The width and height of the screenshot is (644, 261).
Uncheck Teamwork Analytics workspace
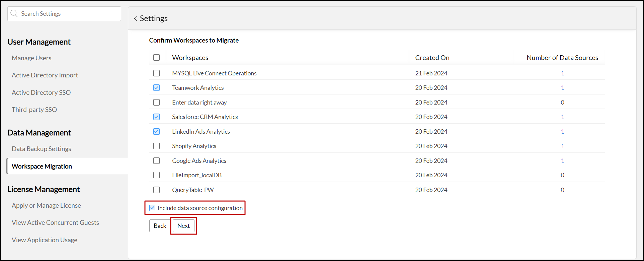pyautogui.click(x=156, y=88)
